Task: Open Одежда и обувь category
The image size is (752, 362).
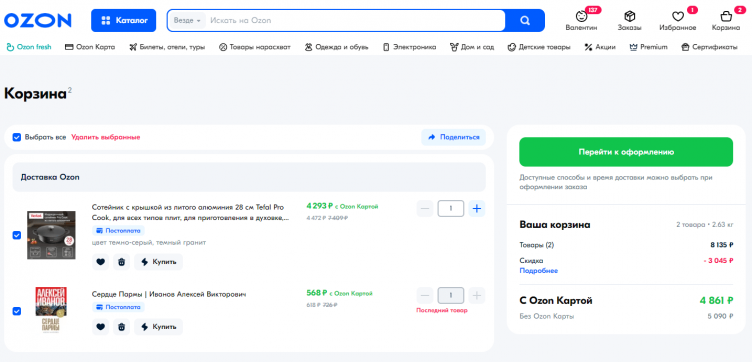Action: coord(336,47)
